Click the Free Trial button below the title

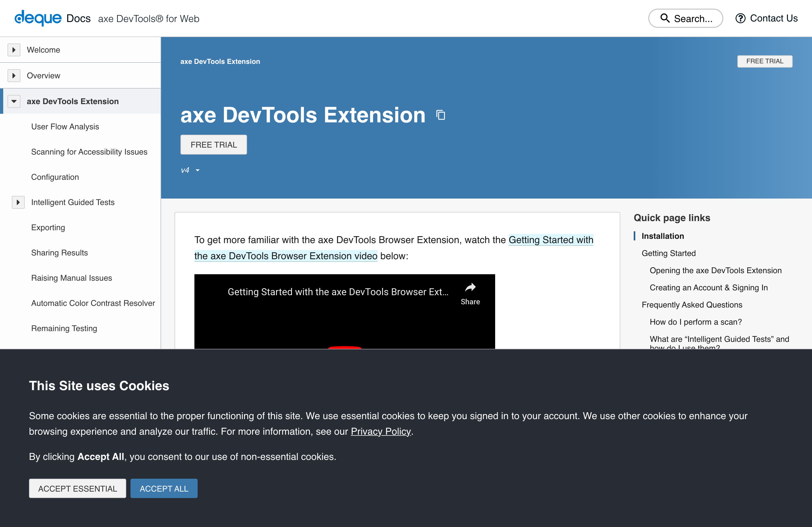click(x=213, y=145)
